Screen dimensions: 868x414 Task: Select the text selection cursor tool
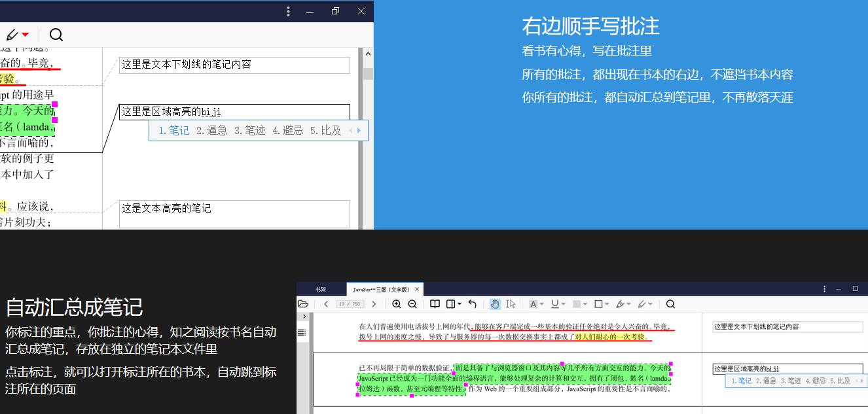tap(511, 304)
